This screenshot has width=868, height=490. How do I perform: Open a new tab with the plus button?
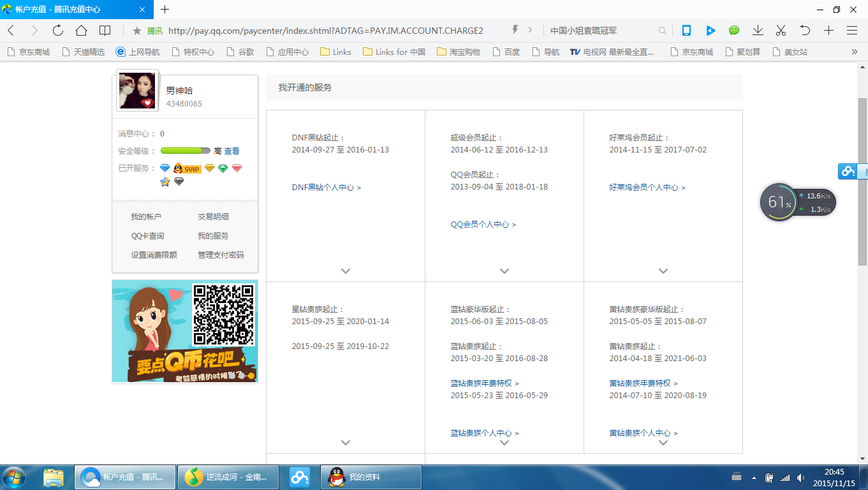(x=165, y=10)
